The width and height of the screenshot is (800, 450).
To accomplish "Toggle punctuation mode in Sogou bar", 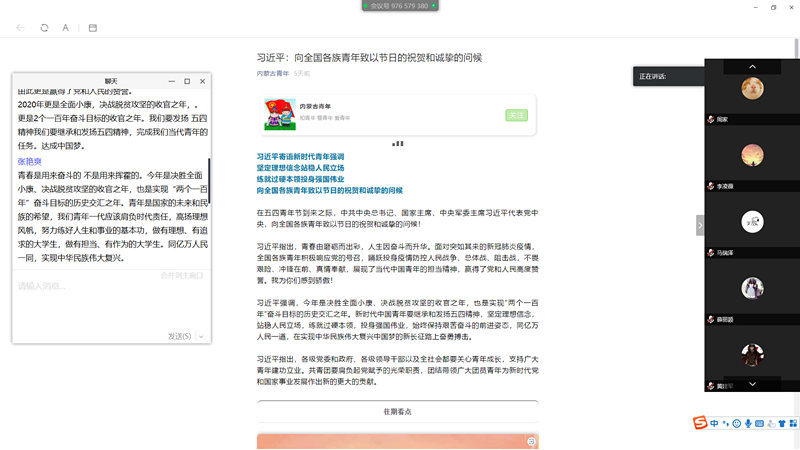I will pos(726,423).
